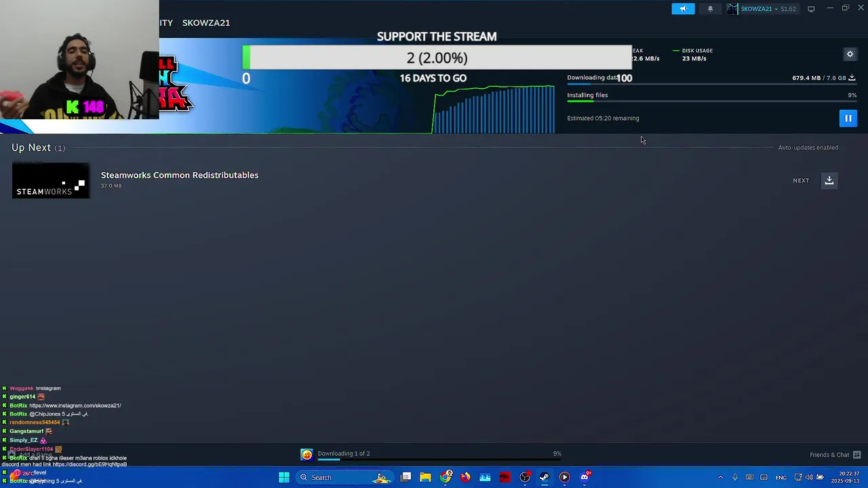This screenshot has height=488, width=868.
Task: Switch to Big Picture mode icon
Action: (811, 9)
